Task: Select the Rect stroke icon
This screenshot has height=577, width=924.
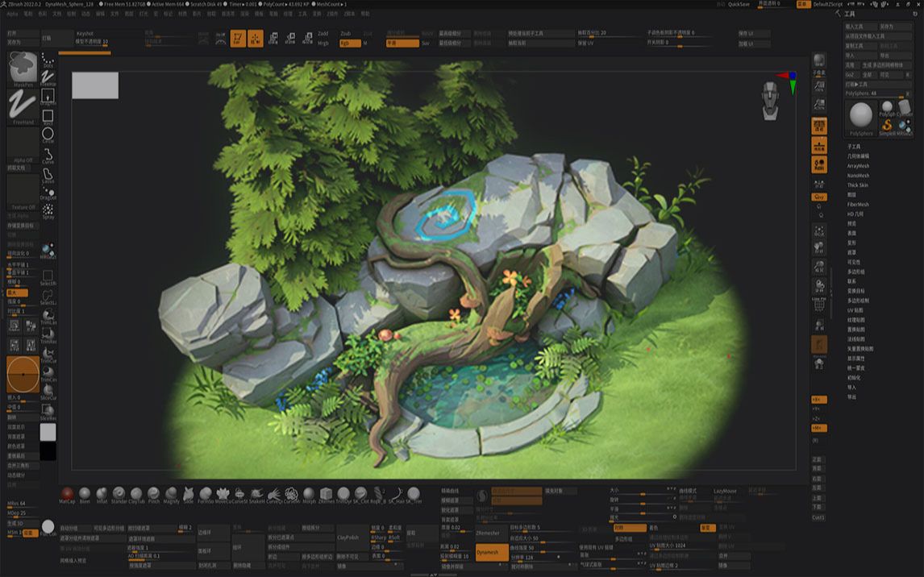Action: coord(48,116)
